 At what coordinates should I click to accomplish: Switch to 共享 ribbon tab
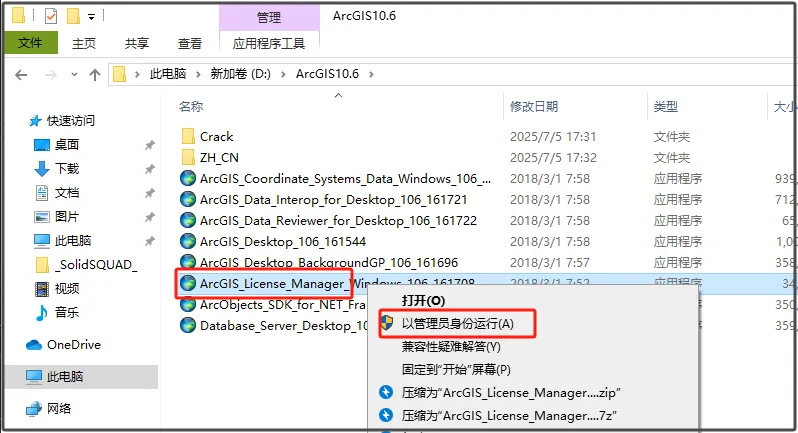[x=137, y=43]
